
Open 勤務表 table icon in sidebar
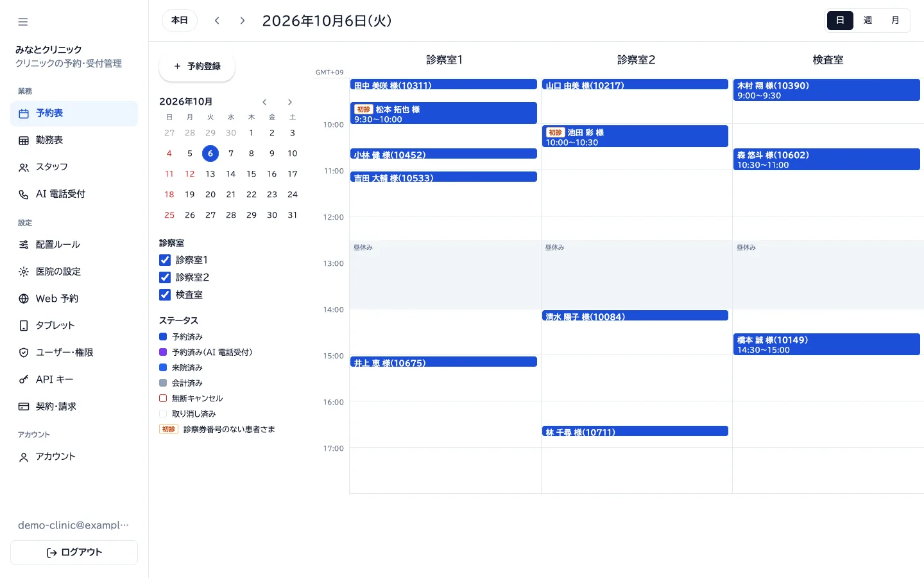click(24, 141)
